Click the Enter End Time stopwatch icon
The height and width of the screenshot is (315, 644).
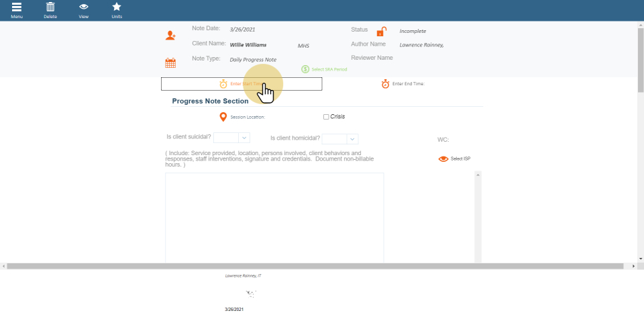[385, 84]
